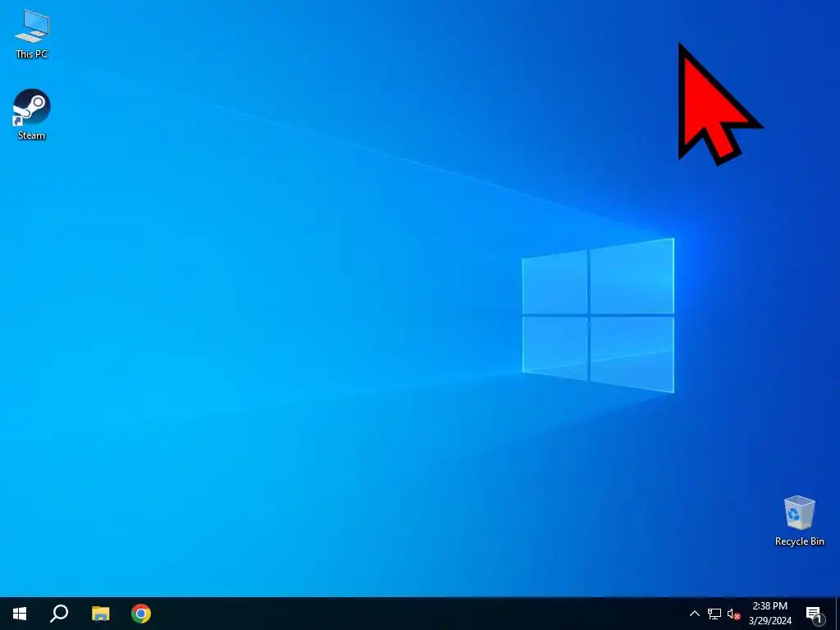Open the Windows Start menu
Image resolution: width=840 pixels, height=630 pixels.
pos(20,614)
